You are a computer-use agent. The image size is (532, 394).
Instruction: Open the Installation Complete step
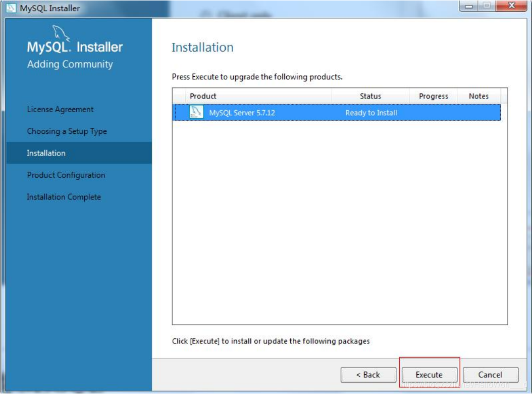click(x=64, y=196)
